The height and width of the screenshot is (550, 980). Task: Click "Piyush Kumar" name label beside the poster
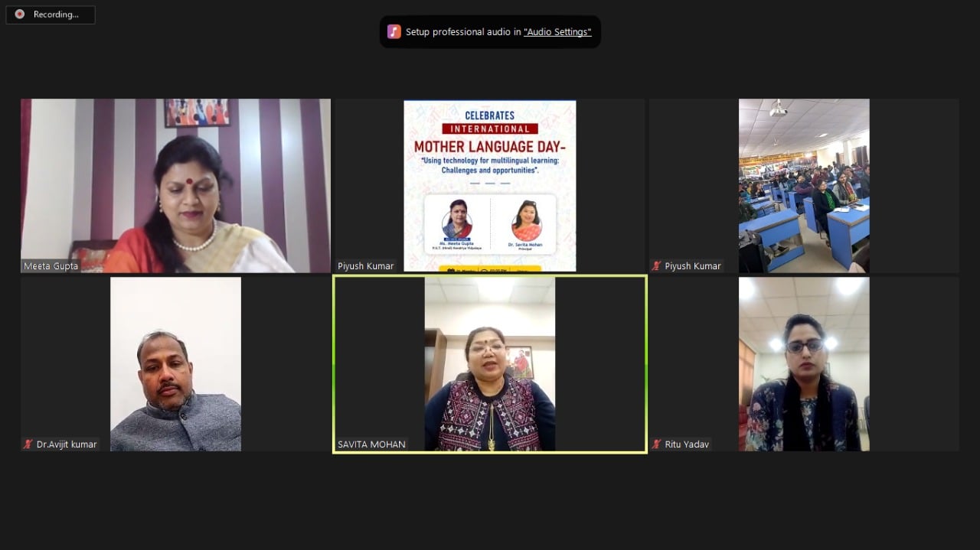coord(366,266)
